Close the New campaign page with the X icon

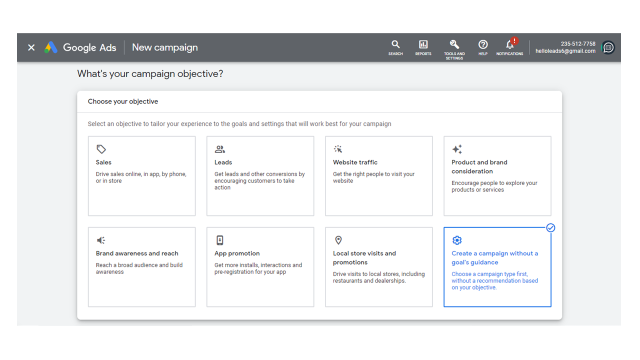pyautogui.click(x=31, y=47)
